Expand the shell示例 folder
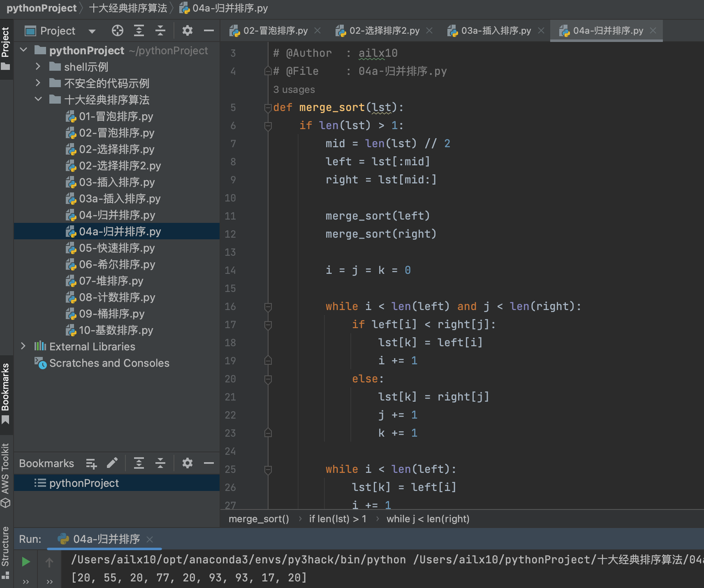704x588 pixels. 38,66
